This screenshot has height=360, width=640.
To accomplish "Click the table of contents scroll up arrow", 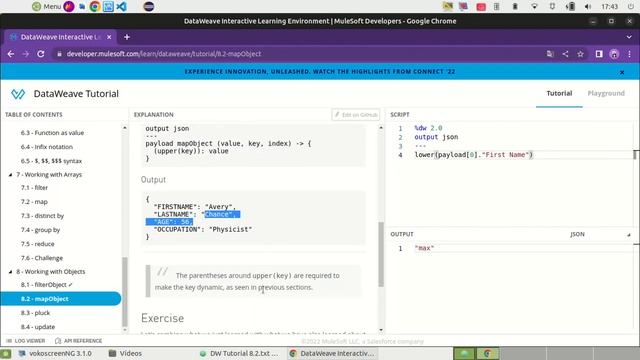I will [x=124, y=128].
